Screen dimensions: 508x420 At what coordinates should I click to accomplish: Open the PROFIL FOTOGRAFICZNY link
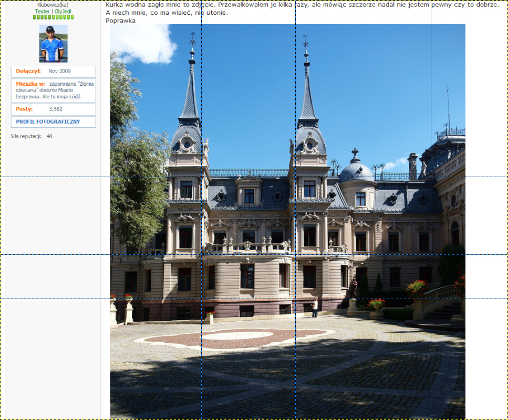pyautogui.click(x=48, y=122)
